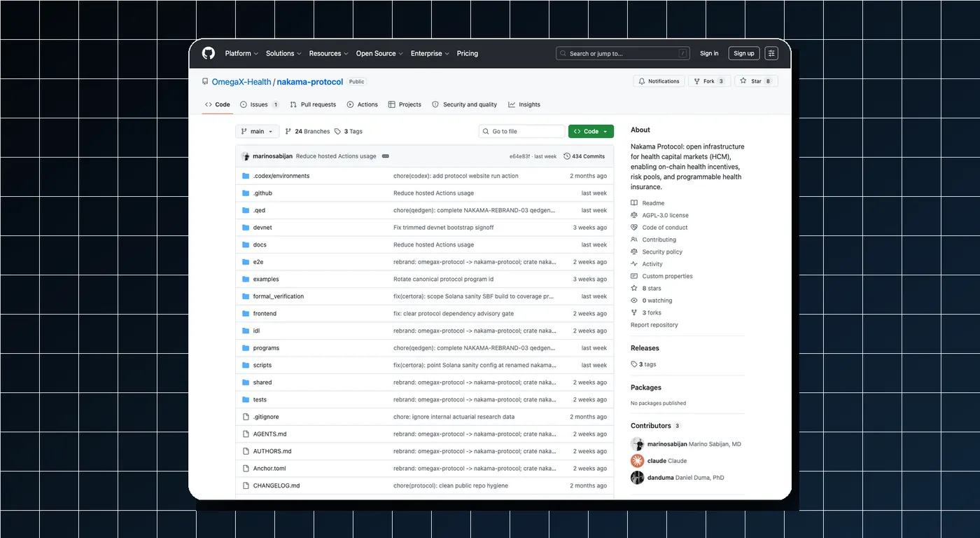Image resolution: width=980 pixels, height=538 pixels.
Task: Switch to the Actions tab
Action: click(x=362, y=104)
